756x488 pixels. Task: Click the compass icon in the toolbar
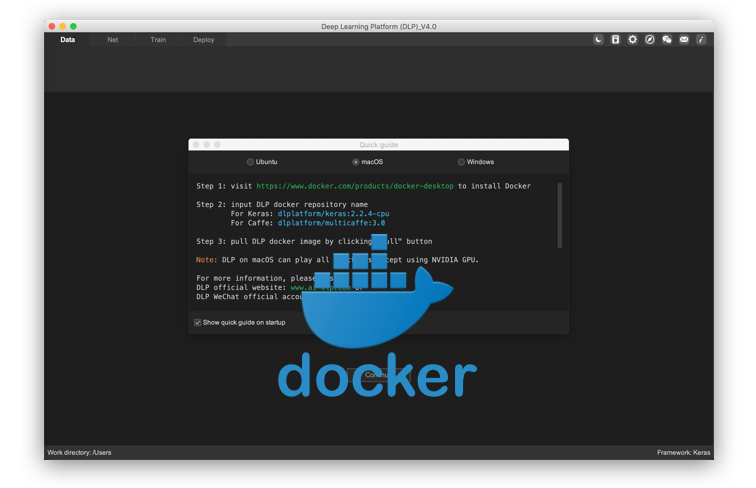[x=649, y=40]
